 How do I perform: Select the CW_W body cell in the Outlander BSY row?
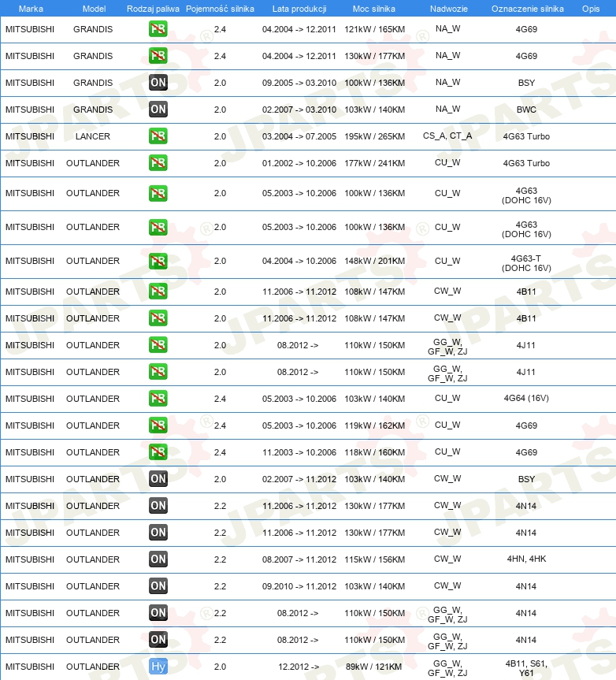[x=447, y=478]
